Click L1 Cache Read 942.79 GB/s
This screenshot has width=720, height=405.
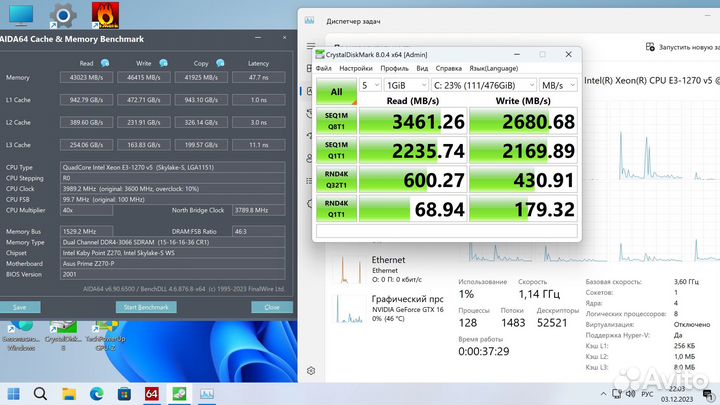86,100
